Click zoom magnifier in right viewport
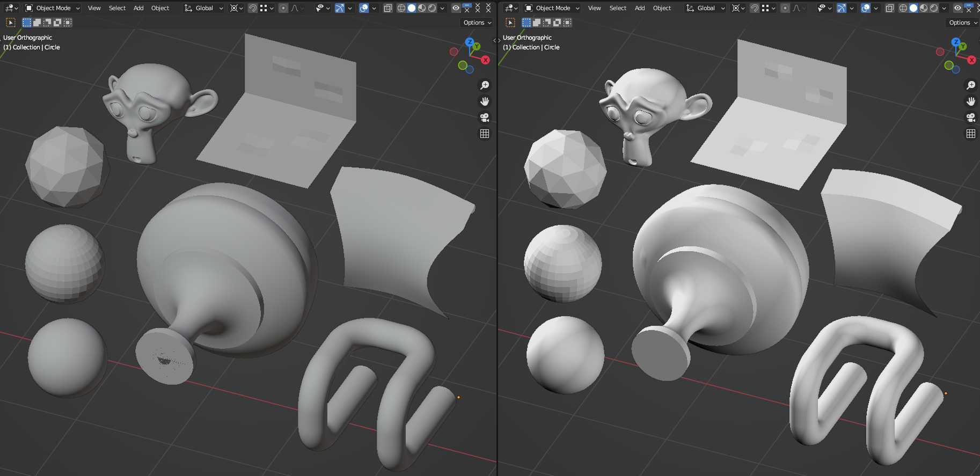980x476 pixels. (971, 85)
